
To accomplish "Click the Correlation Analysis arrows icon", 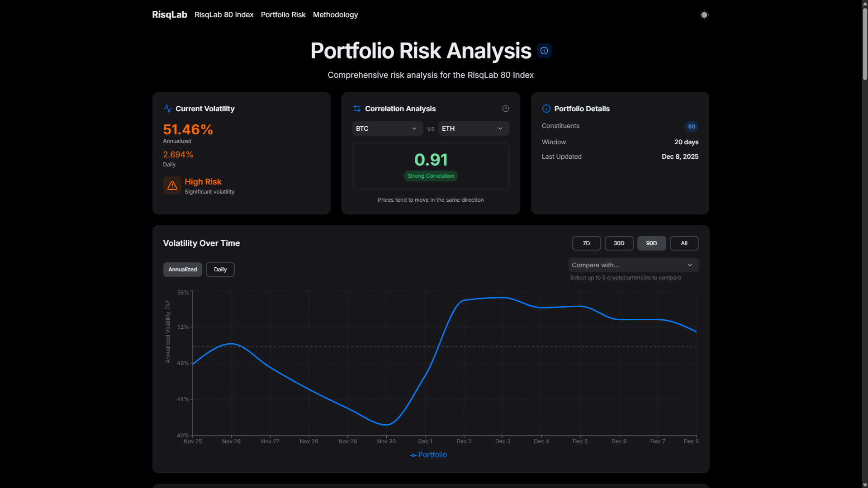I will pyautogui.click(x=357, y=109).
